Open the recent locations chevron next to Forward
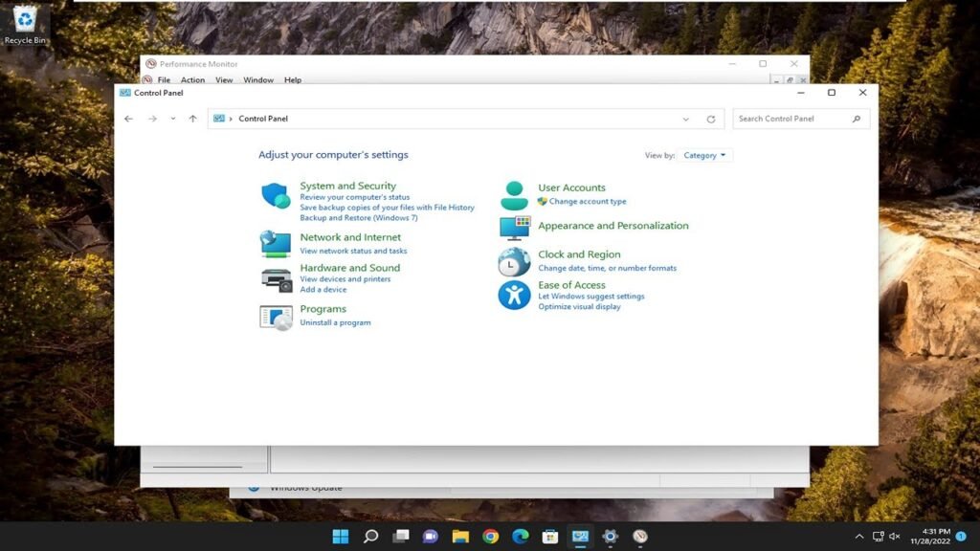980x551 pixels. pyautogui.click(x=172, y=119)
